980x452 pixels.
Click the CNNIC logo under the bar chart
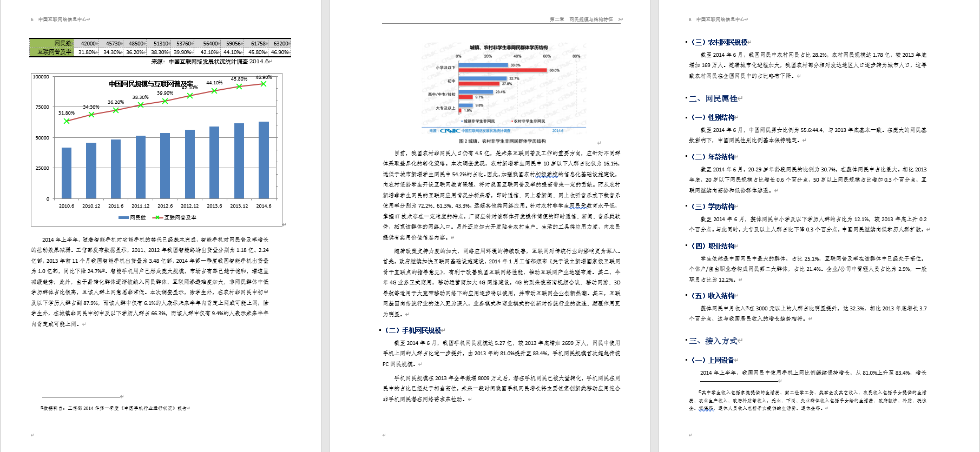point(450,131)
